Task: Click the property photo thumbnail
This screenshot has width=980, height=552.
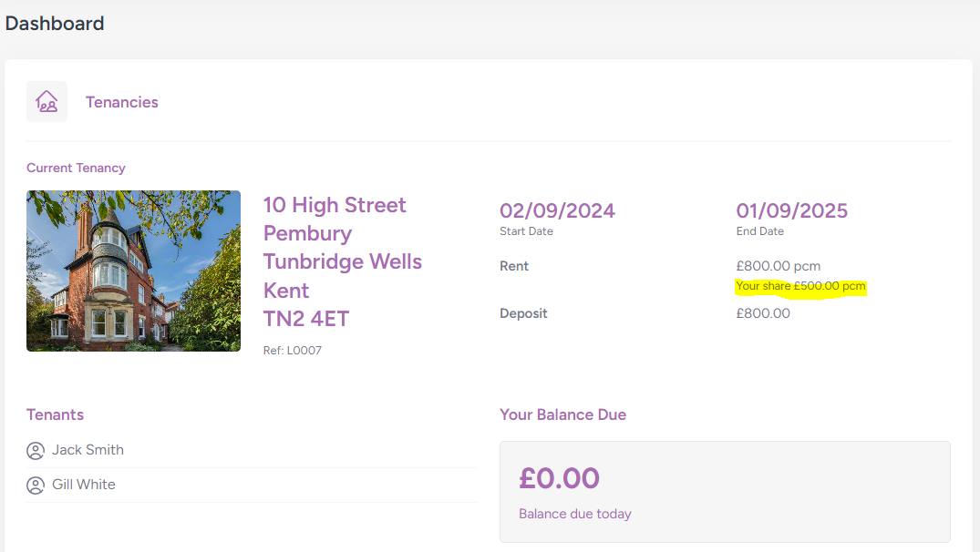Action: (133, 271)
